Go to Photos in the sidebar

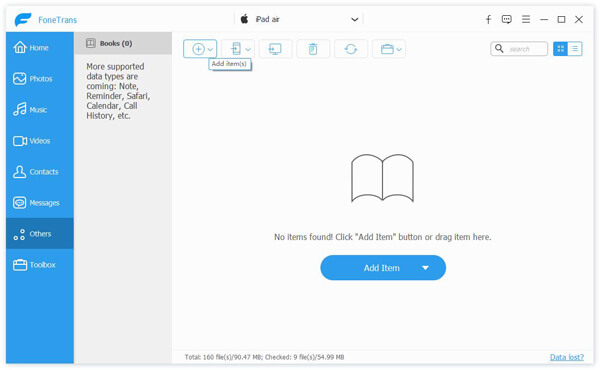(39, 78)
